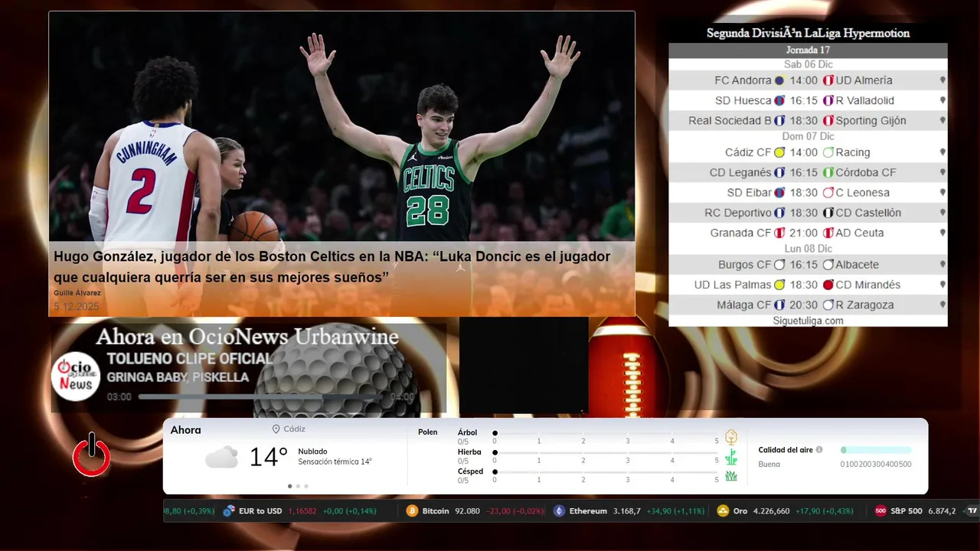
Task: Click the 'R Valladolid' team name
Action: click(x=865, y=100)
